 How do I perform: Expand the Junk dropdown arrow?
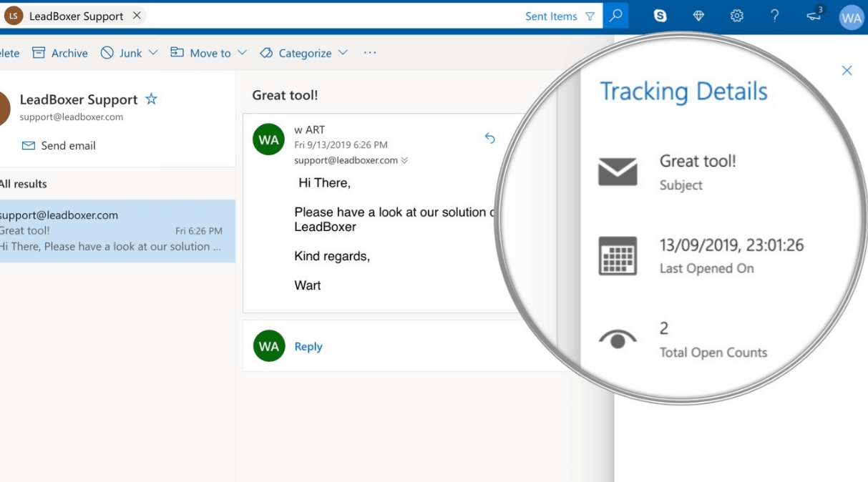pos(153,53)
